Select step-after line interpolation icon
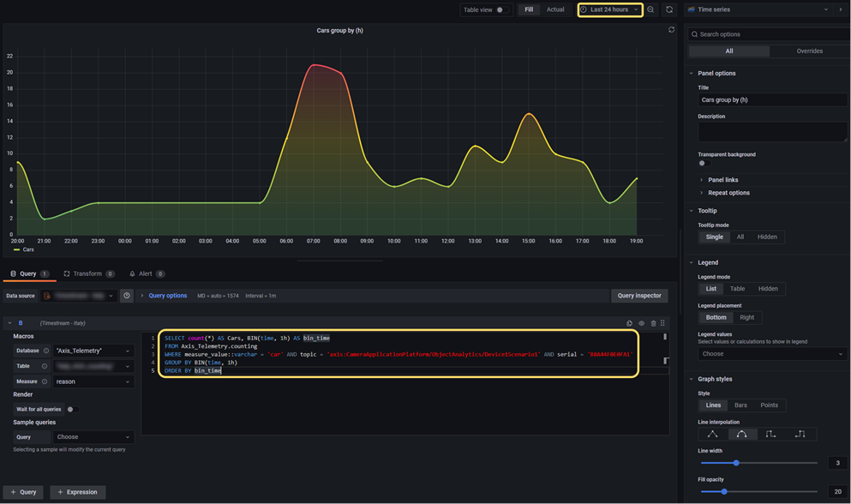The width and height of the screenshot is (851, 504). point(800,434)
